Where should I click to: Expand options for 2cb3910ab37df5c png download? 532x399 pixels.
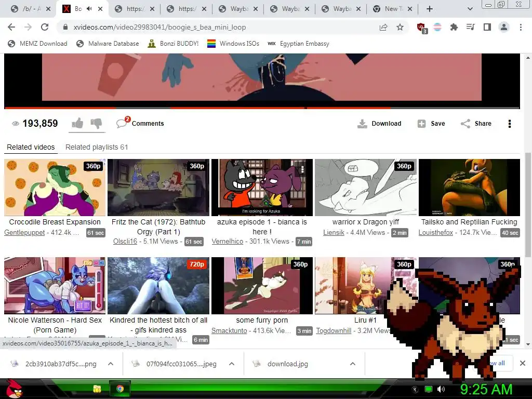[111, 364]
